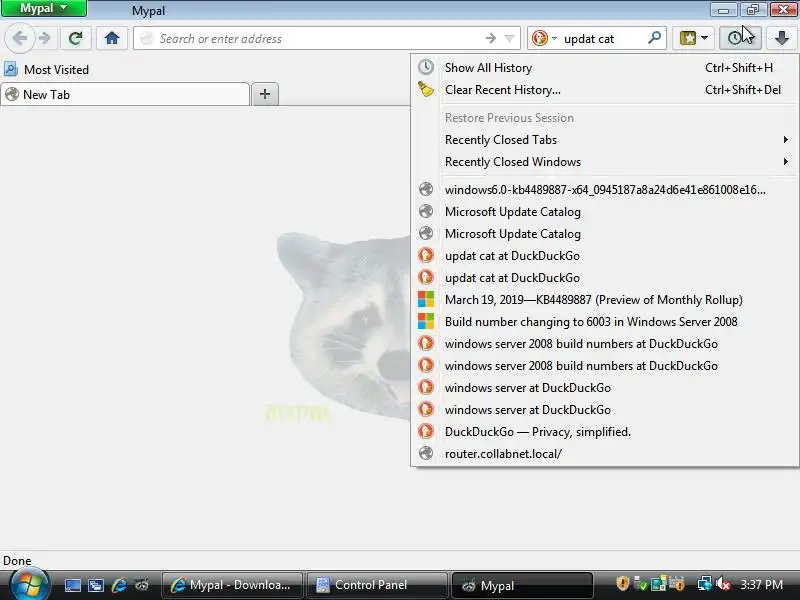Open windows6.0-kb4489887-x64 history entry

[605, 190]
